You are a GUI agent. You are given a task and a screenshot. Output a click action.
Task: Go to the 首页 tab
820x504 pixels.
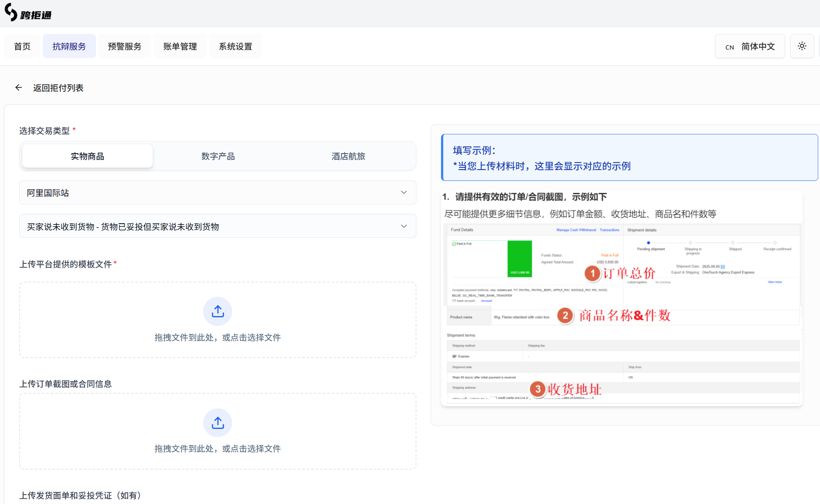tap(22, 46)
